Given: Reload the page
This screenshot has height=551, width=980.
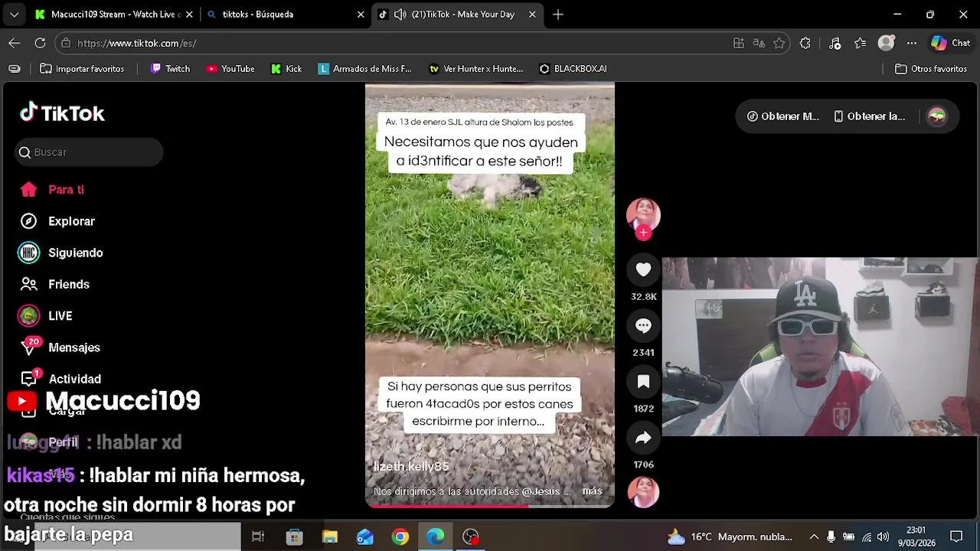Looking at the screenshot, I should (x=40, y=43).
